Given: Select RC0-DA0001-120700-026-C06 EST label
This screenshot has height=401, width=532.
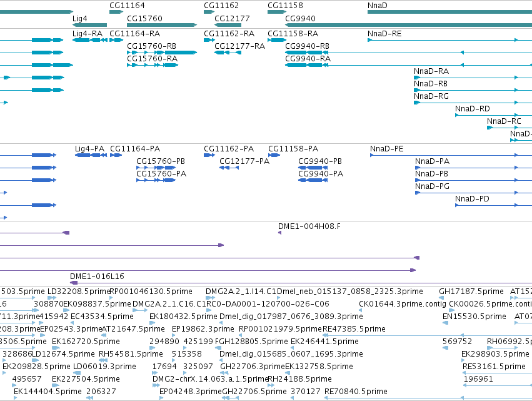Looking at the screenshot, I should [268, 304].
